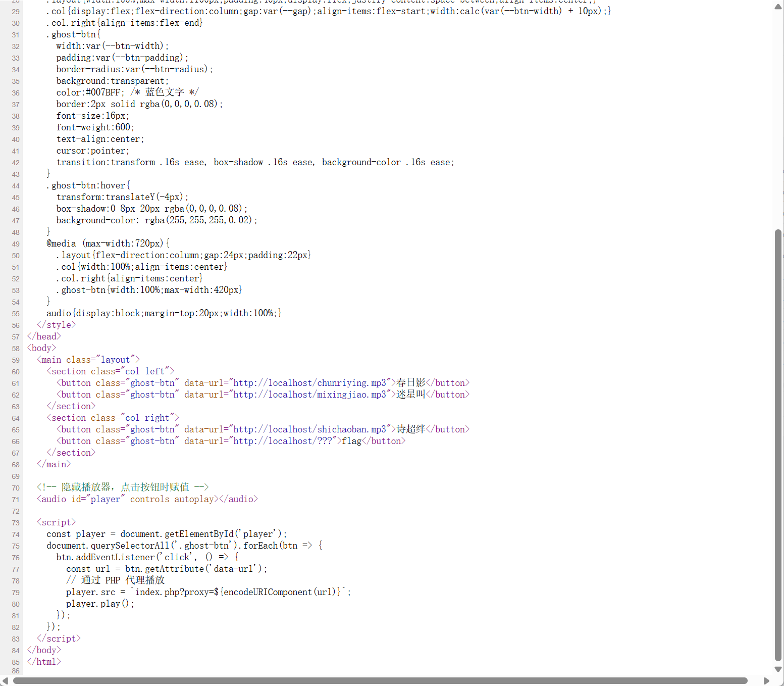The image size is (784, 686).
Task: Click the 春日影 button label text
Action: [x=411, y=382]
